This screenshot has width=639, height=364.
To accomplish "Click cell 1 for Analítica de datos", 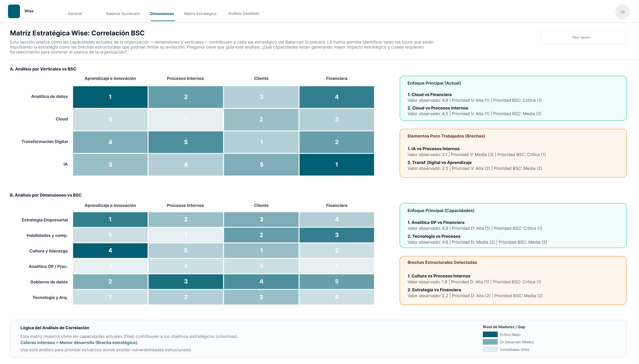I will click(110, 97).
